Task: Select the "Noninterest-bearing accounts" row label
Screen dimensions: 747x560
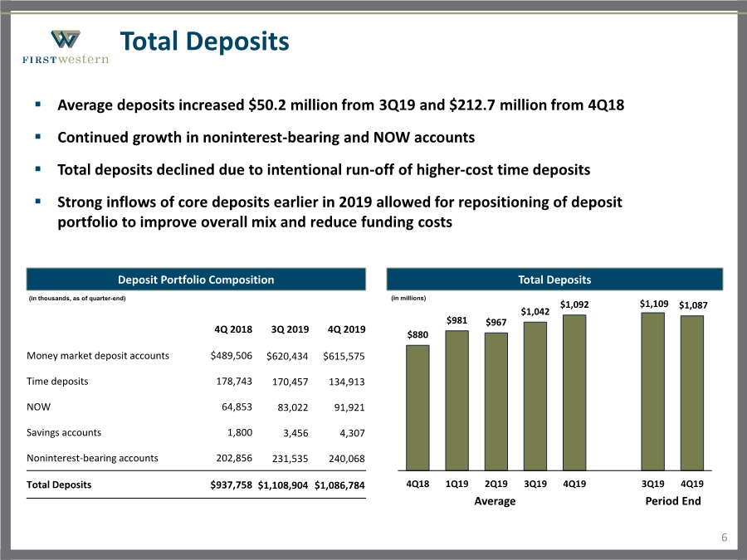Action: coord(92,458)
